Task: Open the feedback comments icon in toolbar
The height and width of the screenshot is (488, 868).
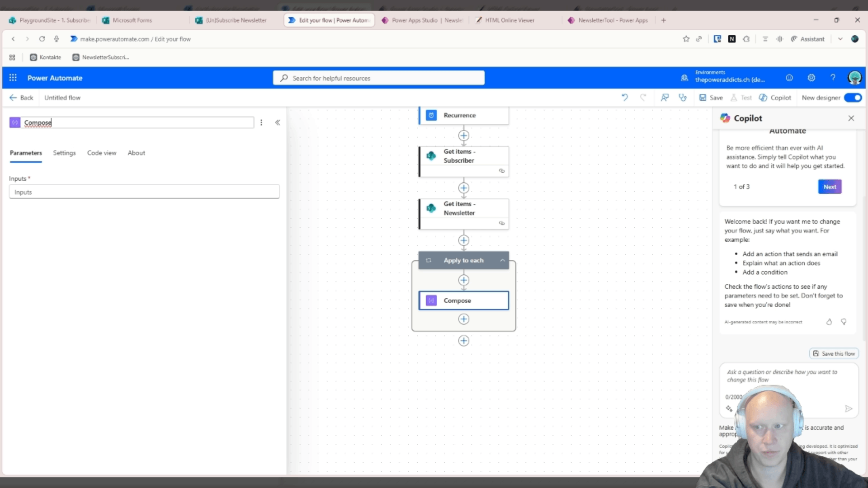Action: coord(665,98)
